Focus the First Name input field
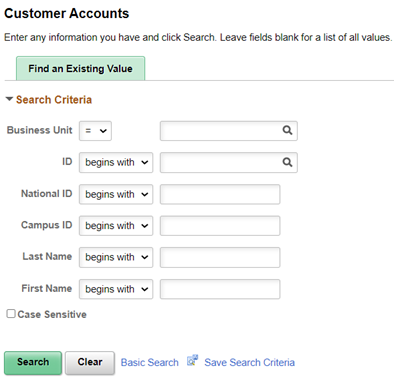 pos(220,289)
